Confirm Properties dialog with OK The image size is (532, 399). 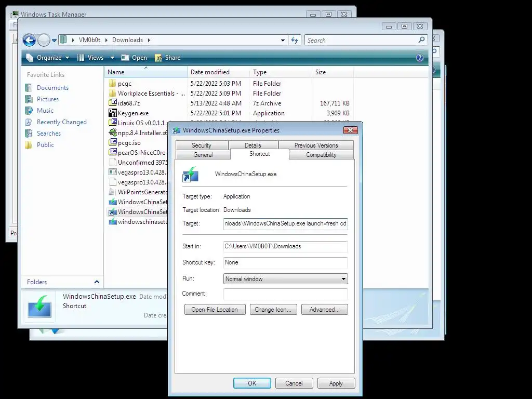252,383
